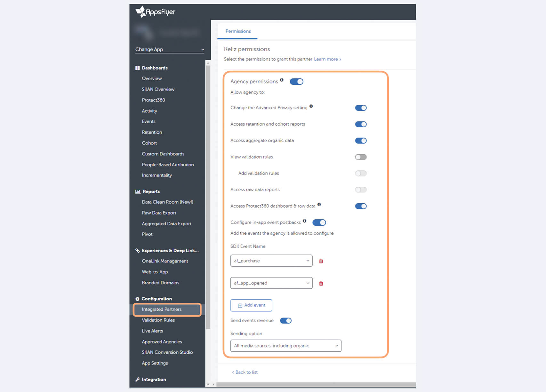
Task: Open the af_app_opened event dropdown
Action: point(271,283)
